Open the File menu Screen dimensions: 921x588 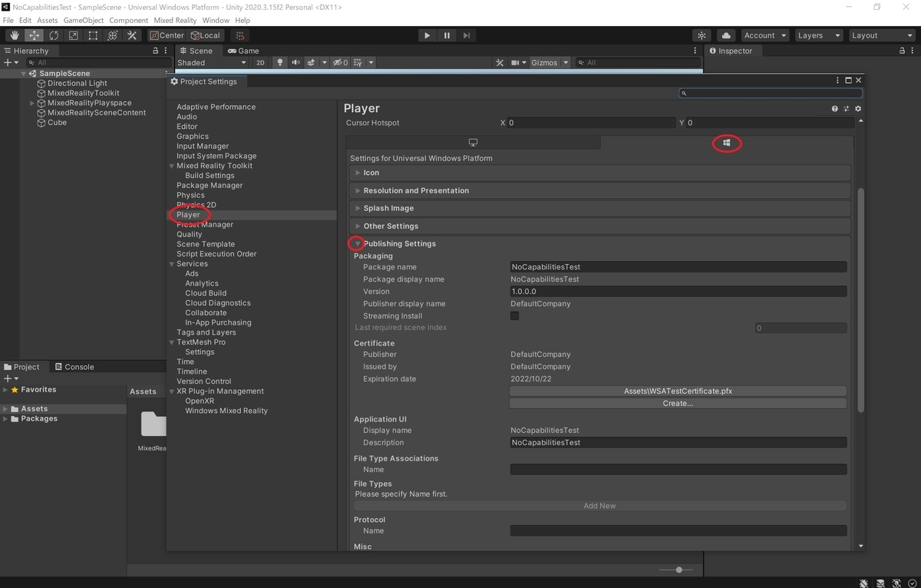8,20
